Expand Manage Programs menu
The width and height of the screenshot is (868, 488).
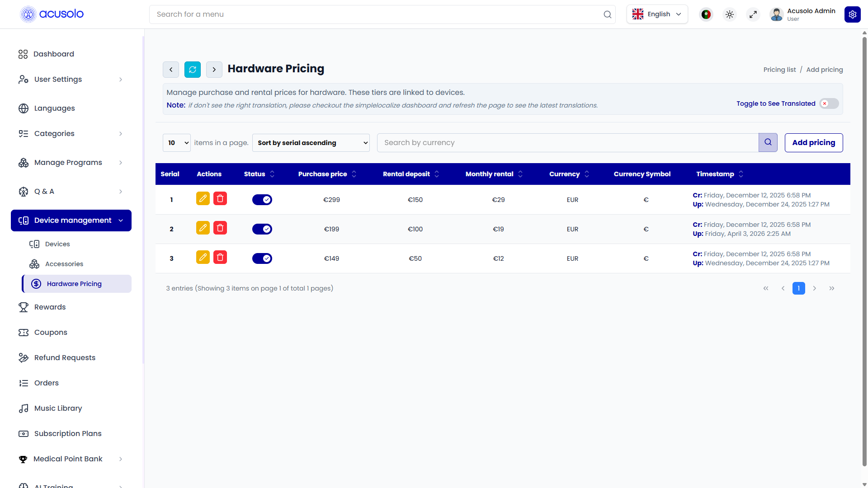coord(71,163)
